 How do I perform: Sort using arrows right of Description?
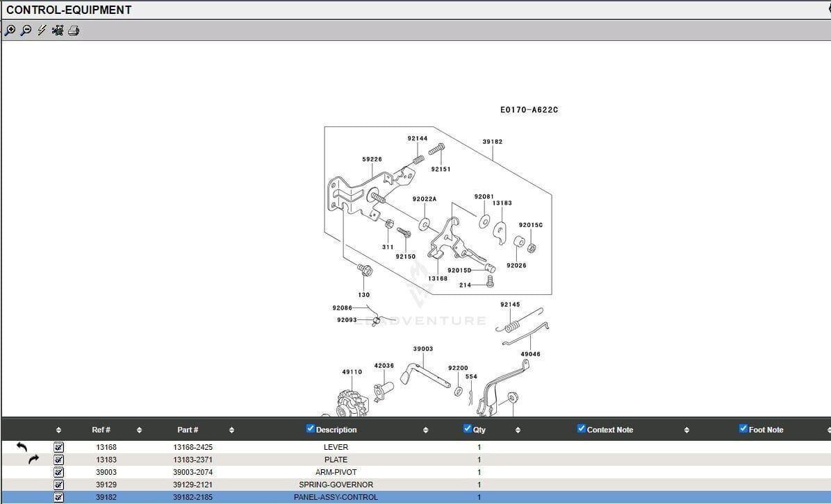coord(425,430)
